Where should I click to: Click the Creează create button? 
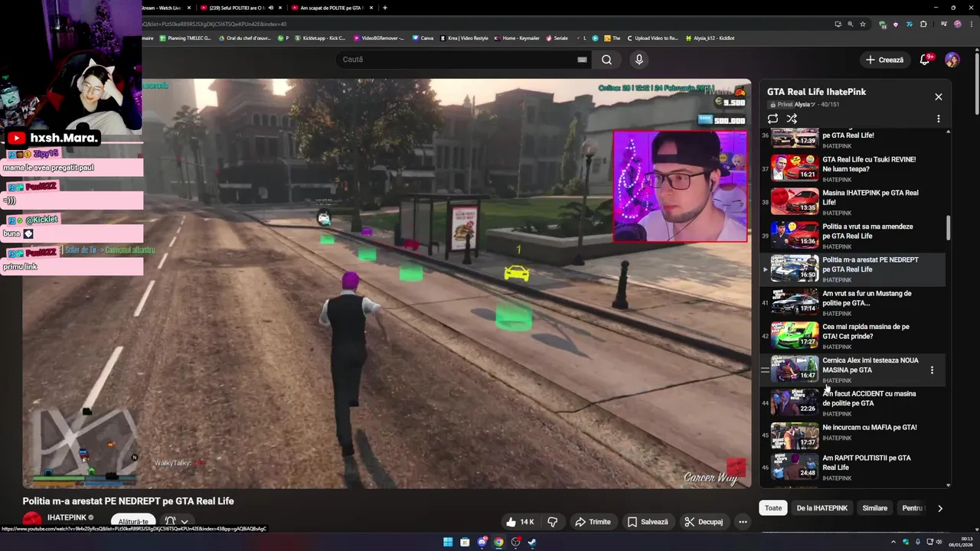(x=884, y=60)
